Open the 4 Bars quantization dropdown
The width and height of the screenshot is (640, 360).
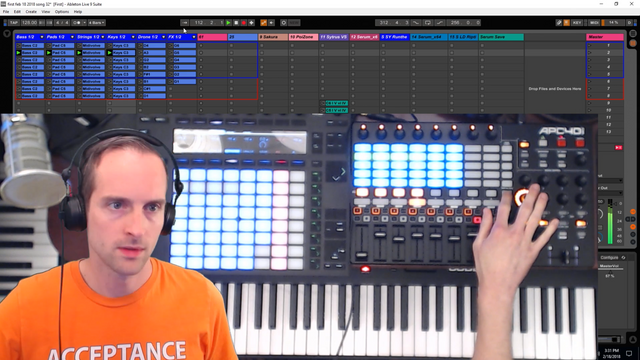tap(97, 23)
